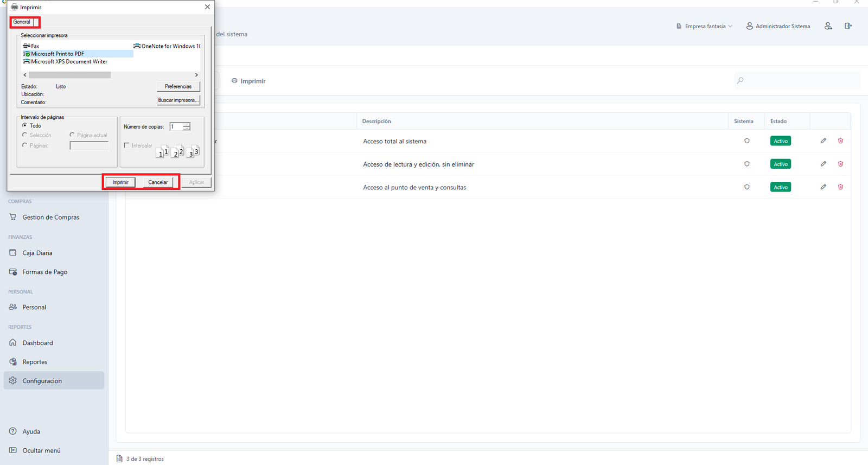Go to Personal in sidebar
Viewport: 868px width, 465px height.
coord(34,307)
